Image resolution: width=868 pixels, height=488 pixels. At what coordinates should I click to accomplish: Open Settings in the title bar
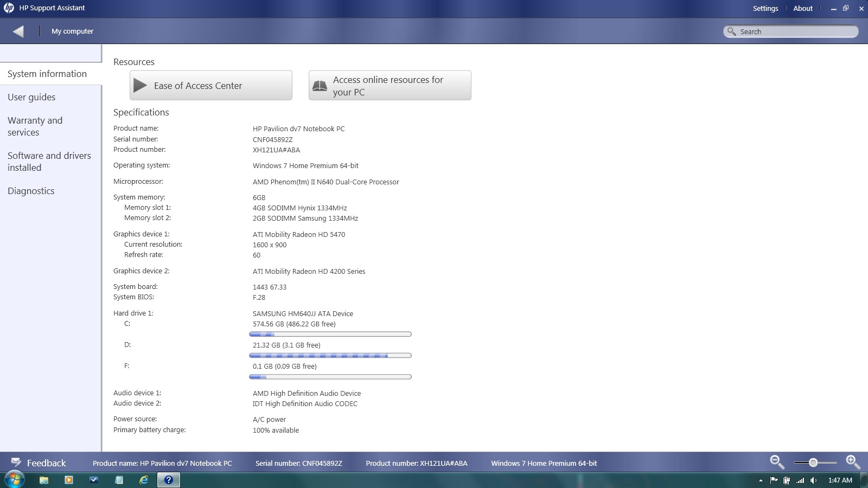click(x=765, y=8)
